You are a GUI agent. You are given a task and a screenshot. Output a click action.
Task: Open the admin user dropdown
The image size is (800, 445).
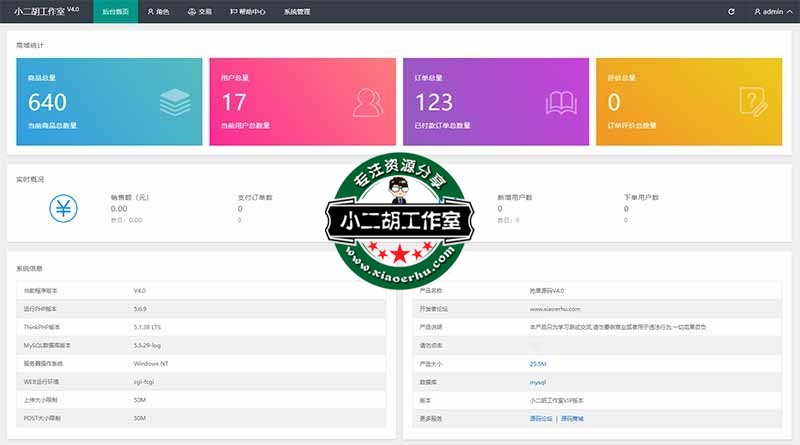pos(770,12)
